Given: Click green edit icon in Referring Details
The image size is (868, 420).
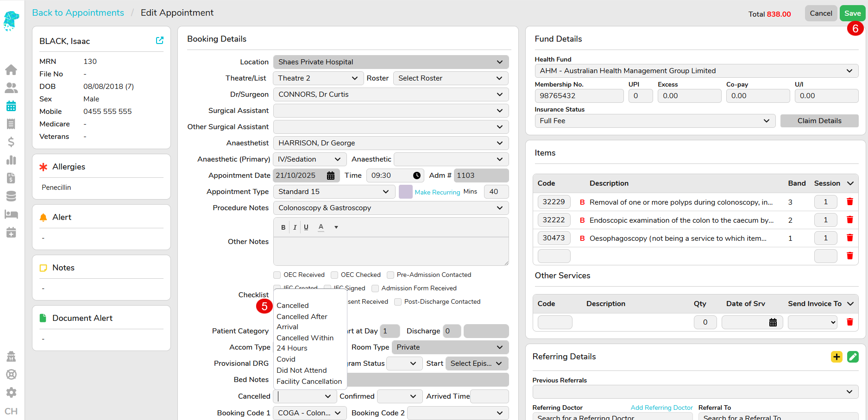Looking at the screenshot, I should point(853,357).
